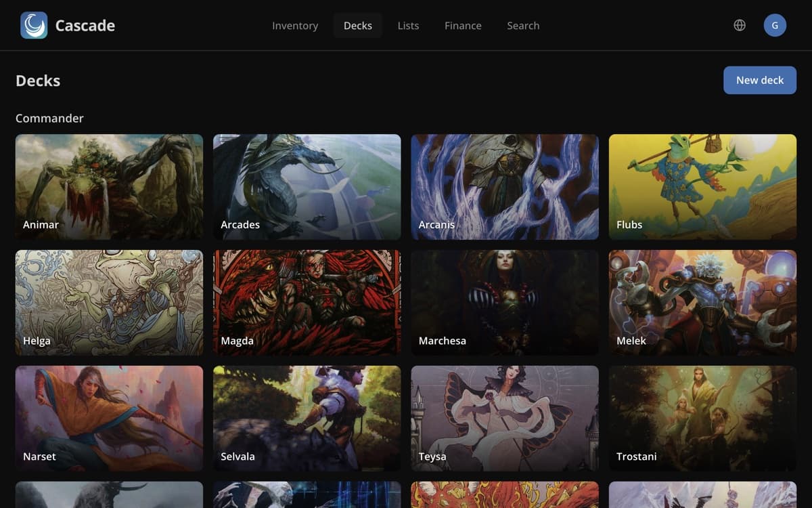Open the Flubs frog deck
The width and height of the screenshot is (812, 508).
tap(702, 187)
